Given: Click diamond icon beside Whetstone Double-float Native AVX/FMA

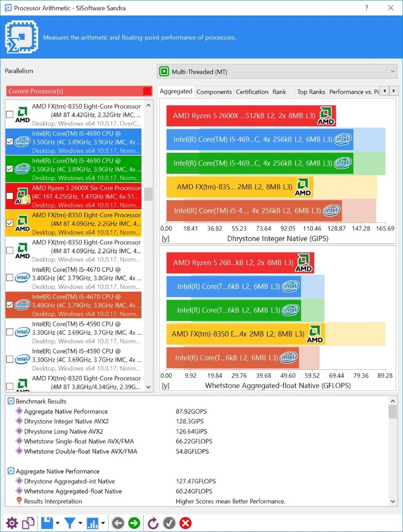Looking at the screenshot, I should 19,451.
